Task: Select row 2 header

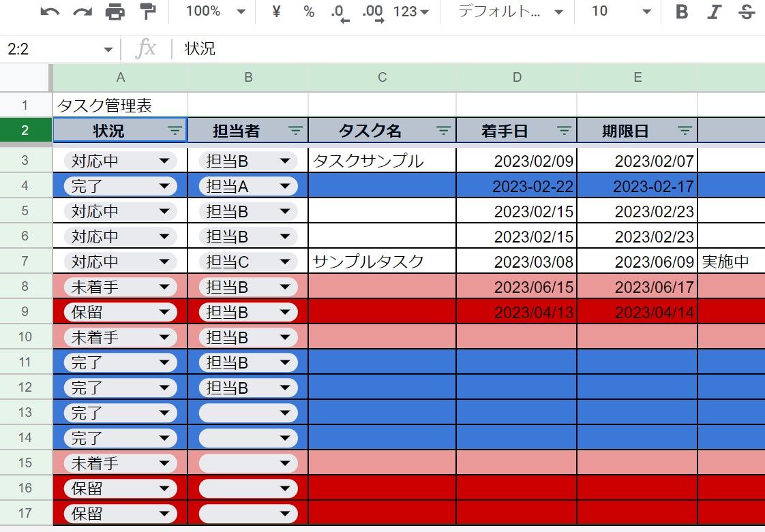Action: point(25,130)
